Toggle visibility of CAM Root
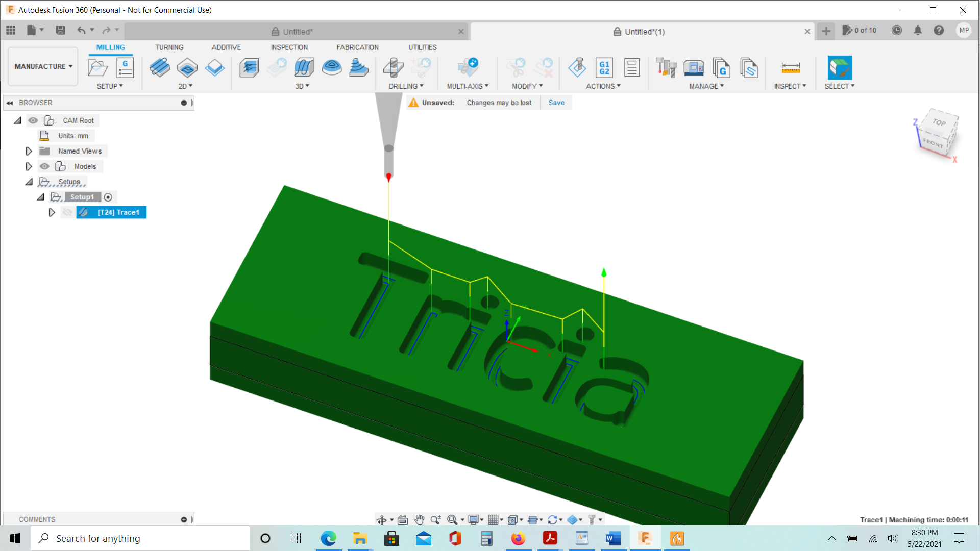980x551 pixels. coord(33,120)
